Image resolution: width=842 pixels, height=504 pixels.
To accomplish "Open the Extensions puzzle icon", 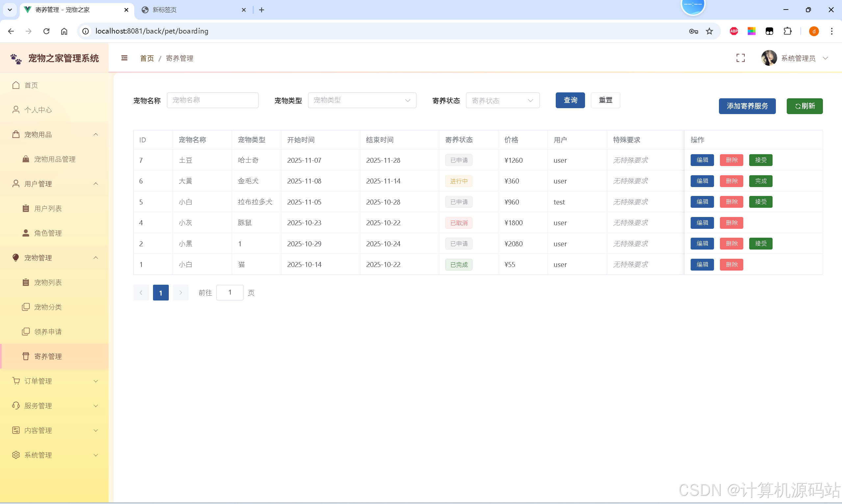I will pyautogui.click(x=787, y=31).
